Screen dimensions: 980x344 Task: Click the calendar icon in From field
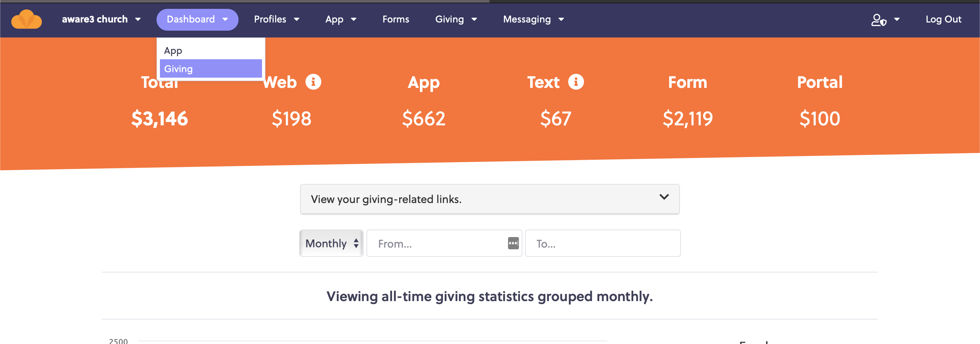tap(513, 243)
